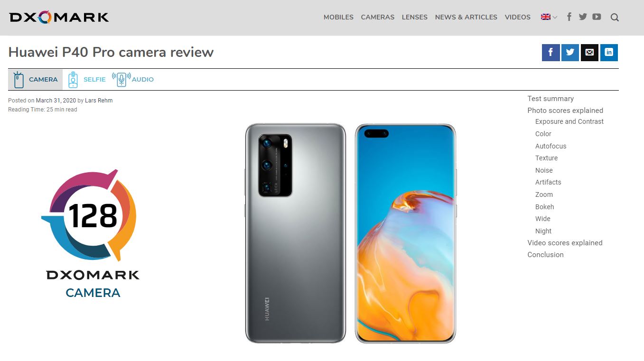Jump to the Test summary section

point(551,99)
